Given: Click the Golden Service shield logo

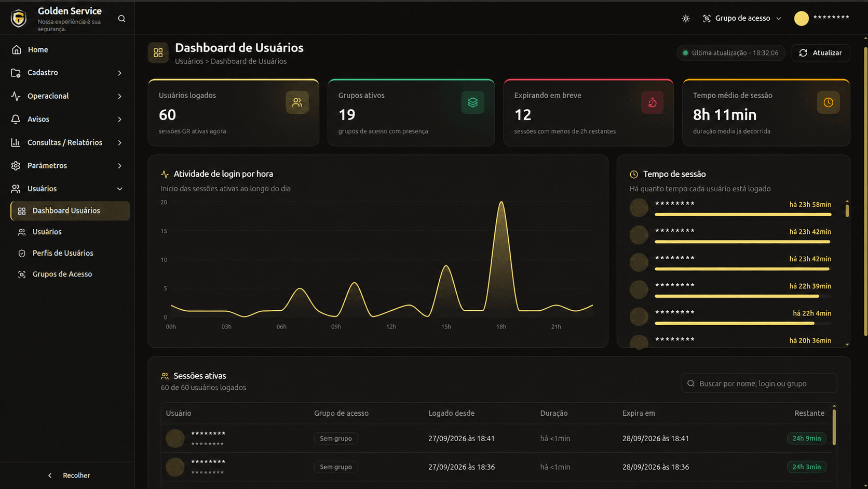Looking at the screenshot, I should (19, 18).
